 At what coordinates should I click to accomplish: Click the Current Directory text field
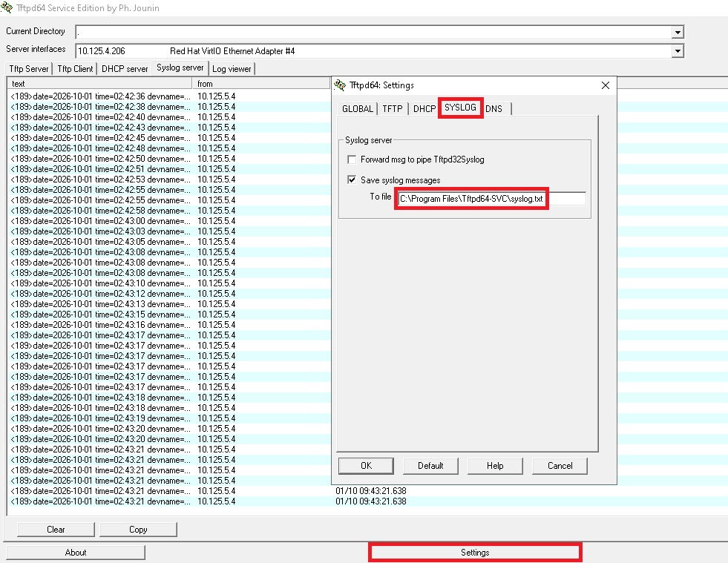(374, 32)
